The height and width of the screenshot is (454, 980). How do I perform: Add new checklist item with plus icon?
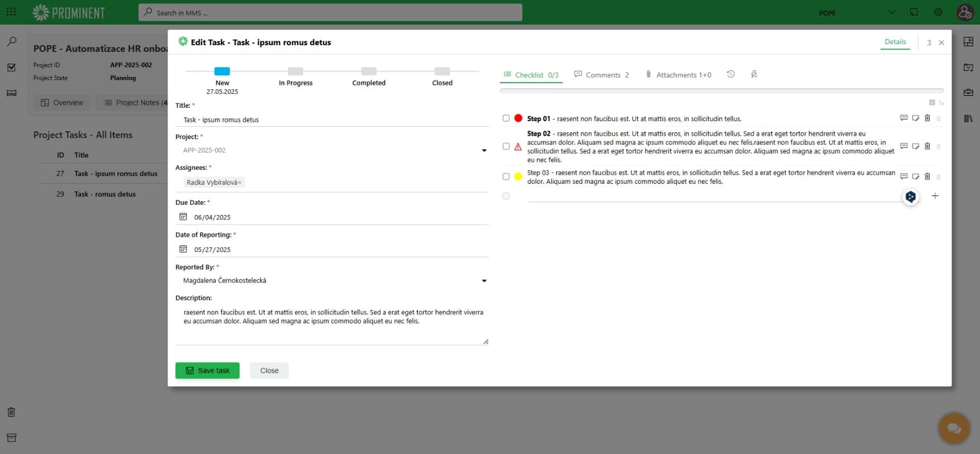tap(935, 195)
